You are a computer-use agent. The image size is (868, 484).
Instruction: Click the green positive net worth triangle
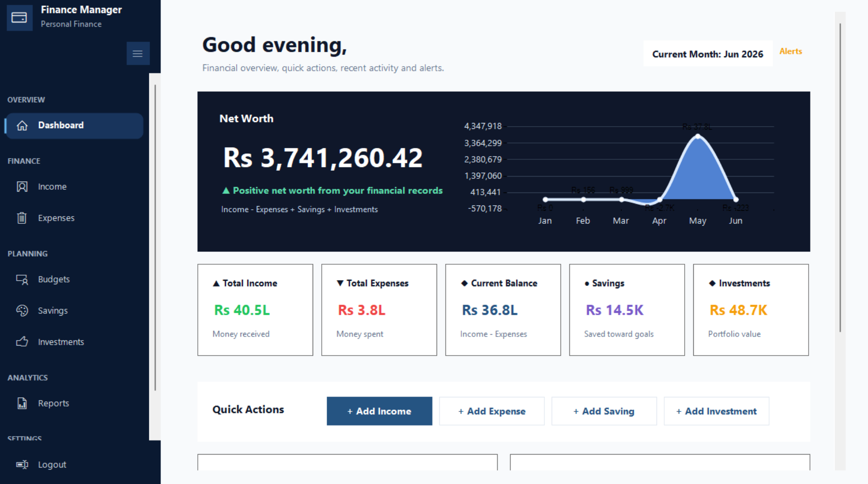point(226,191)
